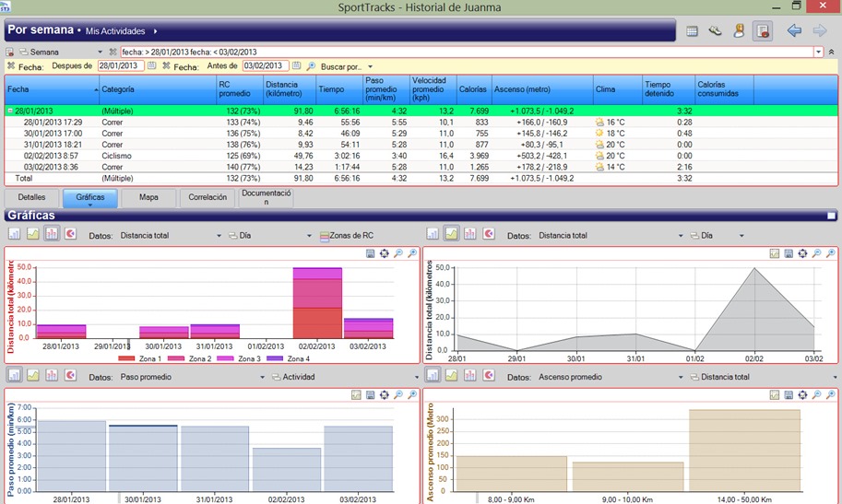Click the rightmost zoom magnifier on Paso promedio chart
This screenshot has width=842, height=504.
(x=412, y=395)
